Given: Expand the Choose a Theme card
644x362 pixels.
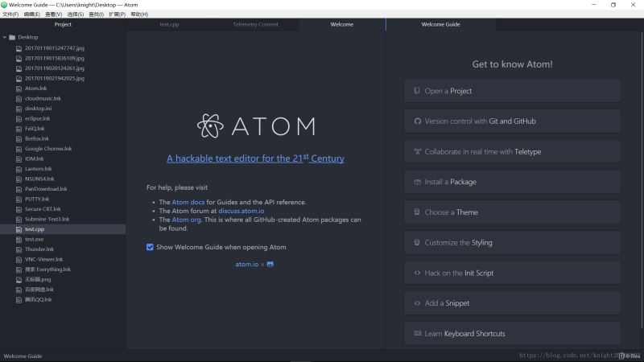Looking at the screenshot, I should click(x=512, y=212).
